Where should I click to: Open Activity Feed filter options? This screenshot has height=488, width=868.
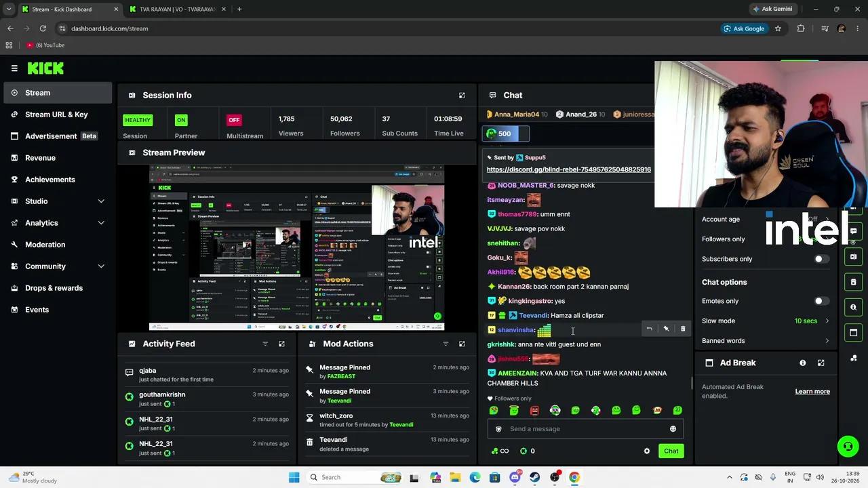click(265, 344)
